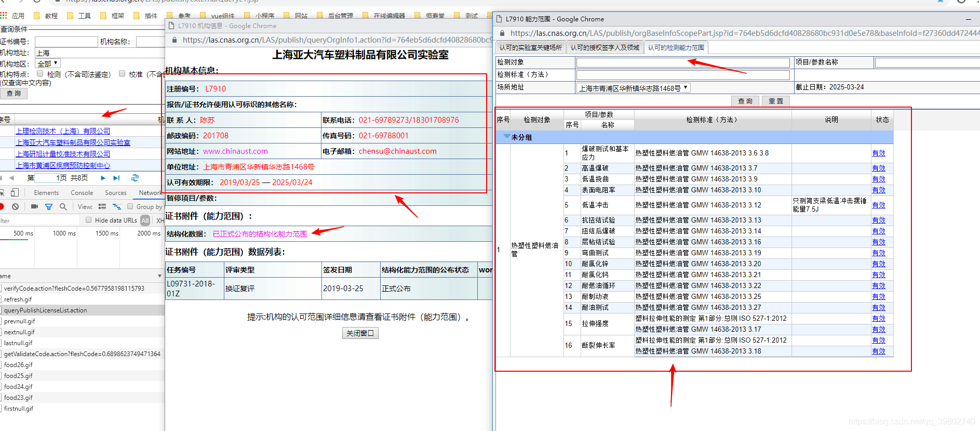The width and height of the screenshot is (980, 431).
Task: Open the 在线编辑器 bookmark folder
Action: click(x=384, y=16)
